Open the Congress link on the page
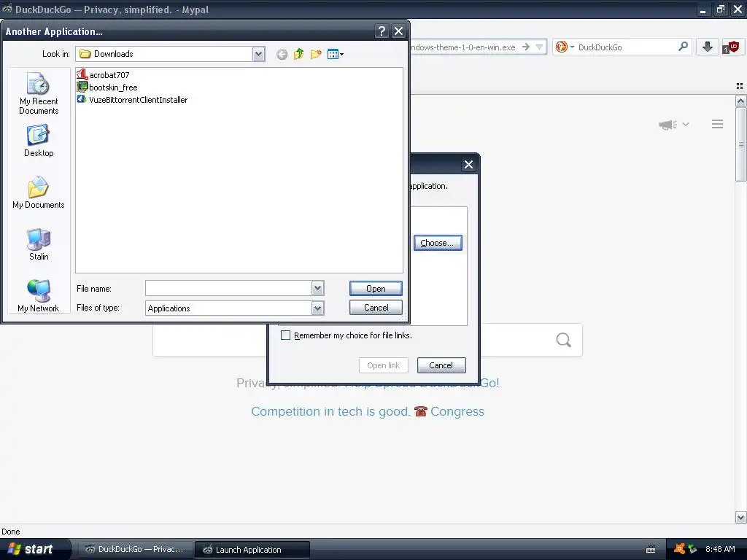 tap(457, 411)
